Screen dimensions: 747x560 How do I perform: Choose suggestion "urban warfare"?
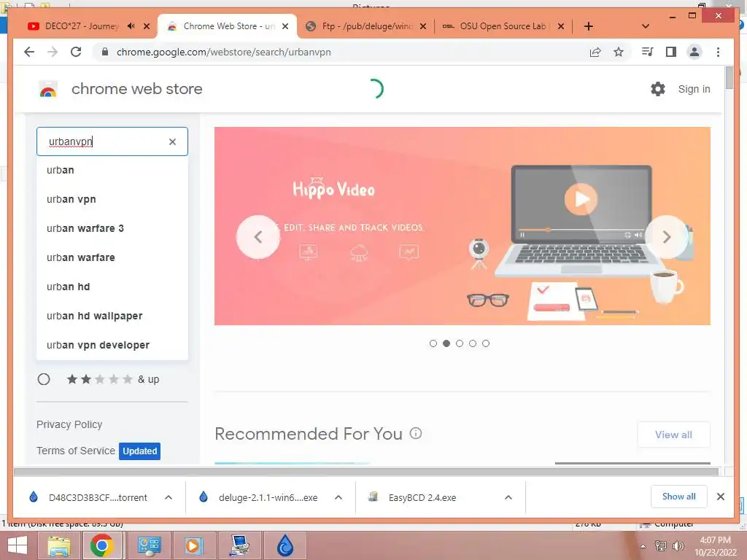[x=112, y=257]
